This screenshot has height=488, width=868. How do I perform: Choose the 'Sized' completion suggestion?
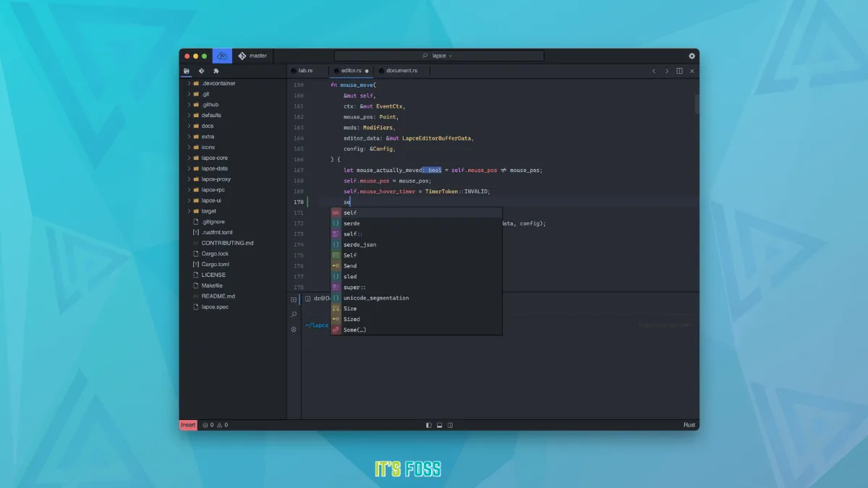click(416, 319)
